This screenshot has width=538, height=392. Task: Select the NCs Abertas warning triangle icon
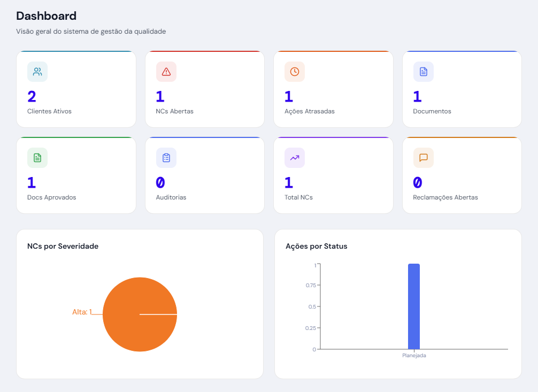166,71
